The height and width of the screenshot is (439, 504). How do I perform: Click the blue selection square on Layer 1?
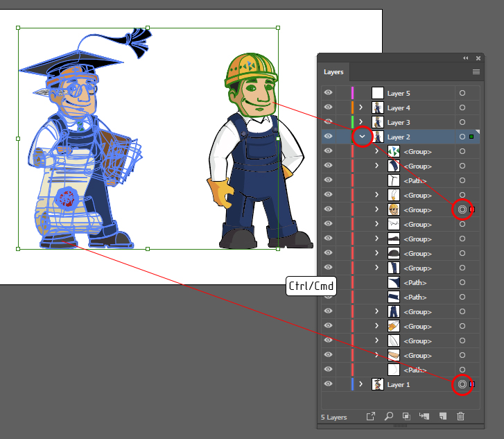(472, 384)
